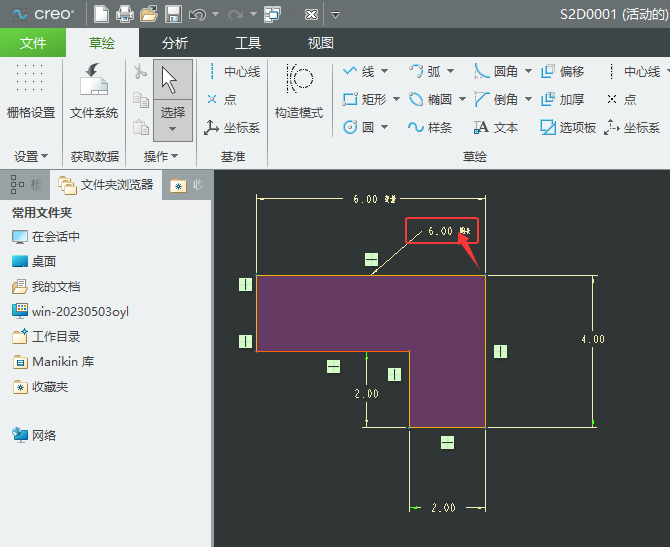The image size is (670, 547).
Task: Expand the 选择 dropdown arrow
Action: (x=173, y=129)
